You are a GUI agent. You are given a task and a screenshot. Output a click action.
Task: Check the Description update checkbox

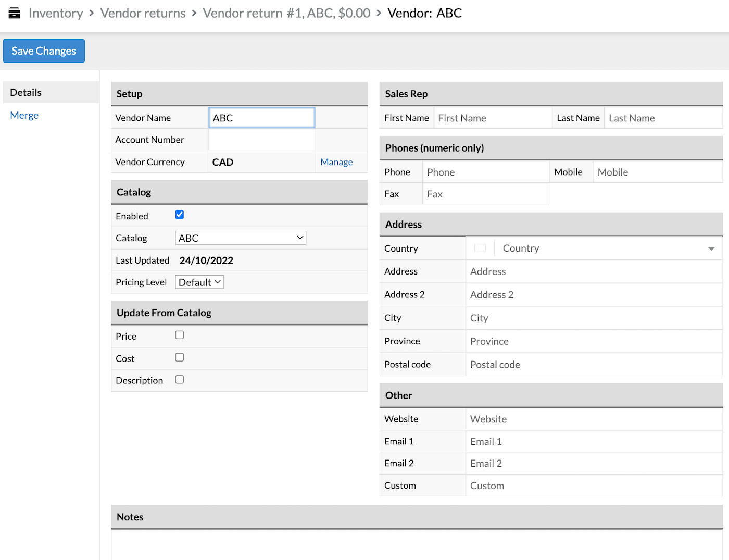click(x=179, y=379)
